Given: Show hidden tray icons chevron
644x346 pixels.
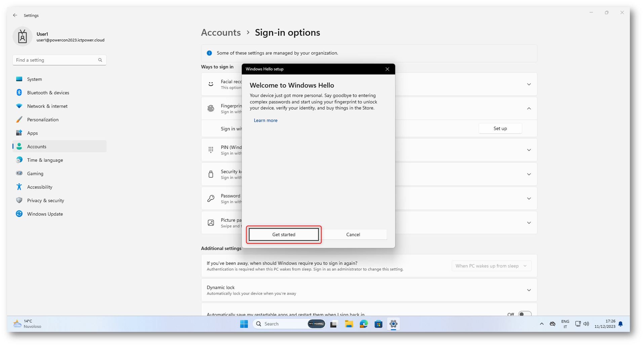Looking at the screenshot, I should click(x=541, y=324).
